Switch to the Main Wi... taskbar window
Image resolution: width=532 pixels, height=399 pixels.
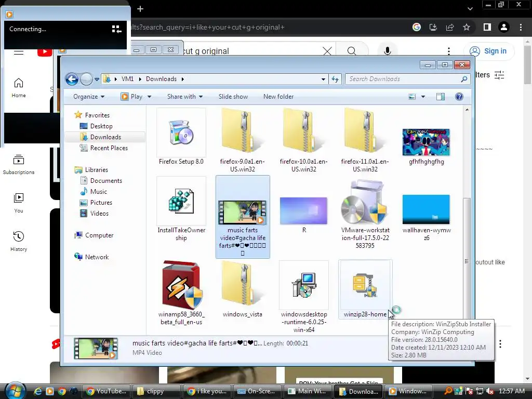[x=308, y=391]
